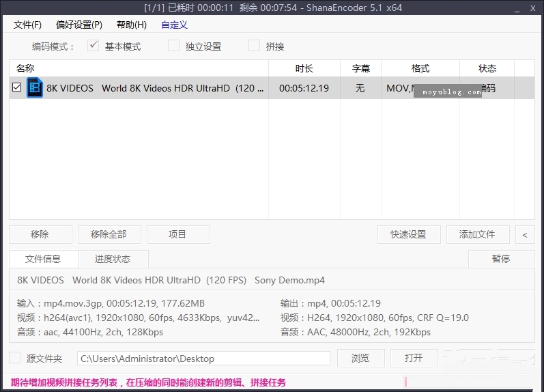Click the encoding progress bar at bottom
Image resolution: width=544 pixels, height=392 pixels.
(x=468, y=382)
